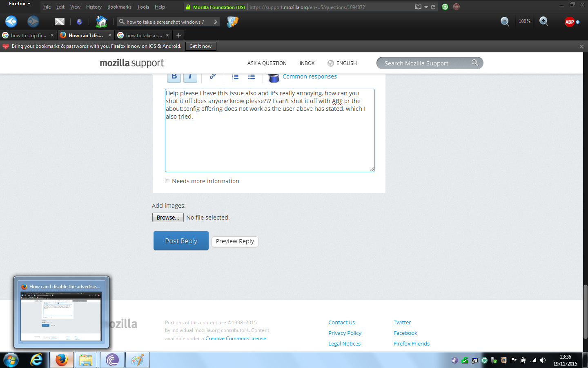Screen dimensions: 588x368
Task: Click the lightning-bolt toolbar icon
Action: (x=233, y=22)
